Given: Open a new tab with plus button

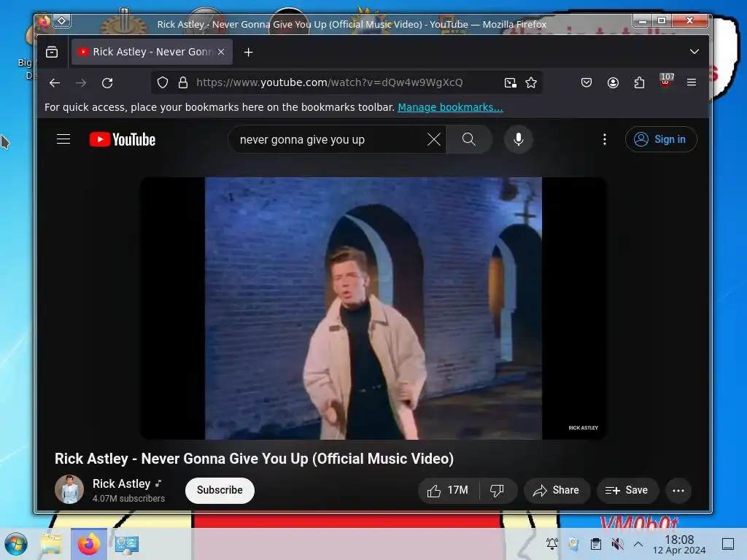Looking at the screenshot, I should pos(248,52).
